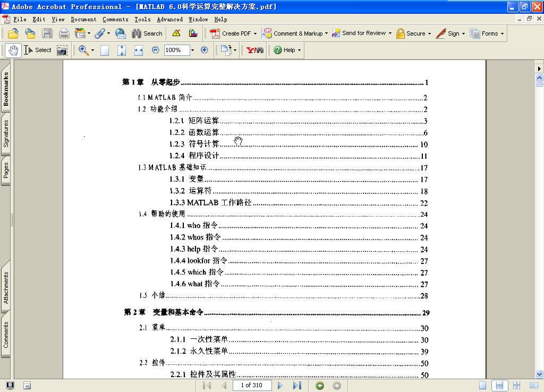The image size is (544, 392).
Task: Open the Pages side tab
Action: [x=6, y=171]
